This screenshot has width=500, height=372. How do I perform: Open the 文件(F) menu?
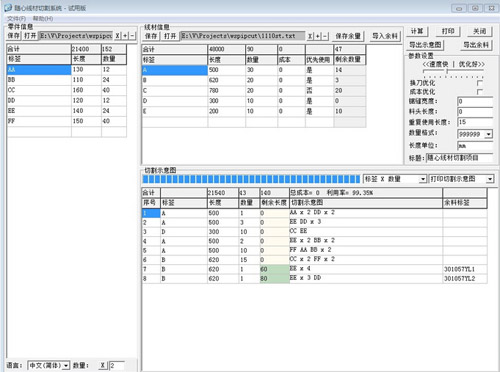click(16, 18)
